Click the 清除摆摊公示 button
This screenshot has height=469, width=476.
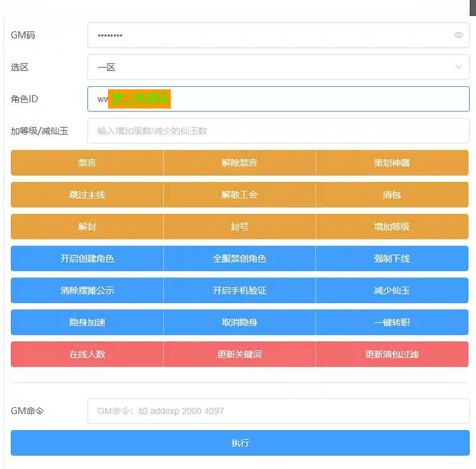pyautogui.click(x=87, y=291)
